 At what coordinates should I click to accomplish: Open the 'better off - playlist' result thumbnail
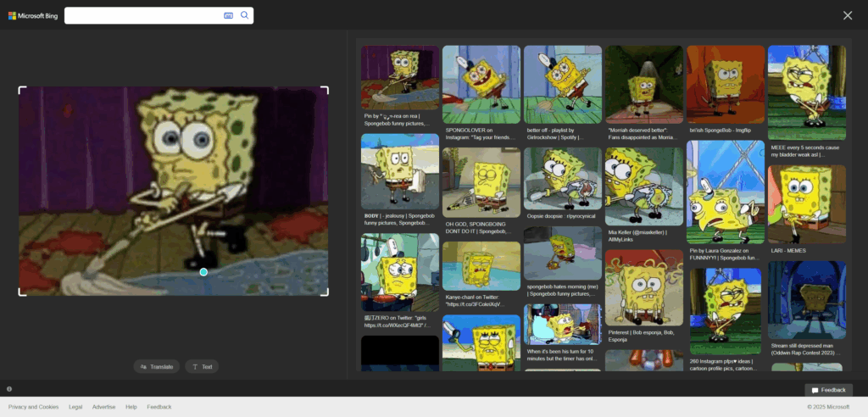[x=563, y=84]
